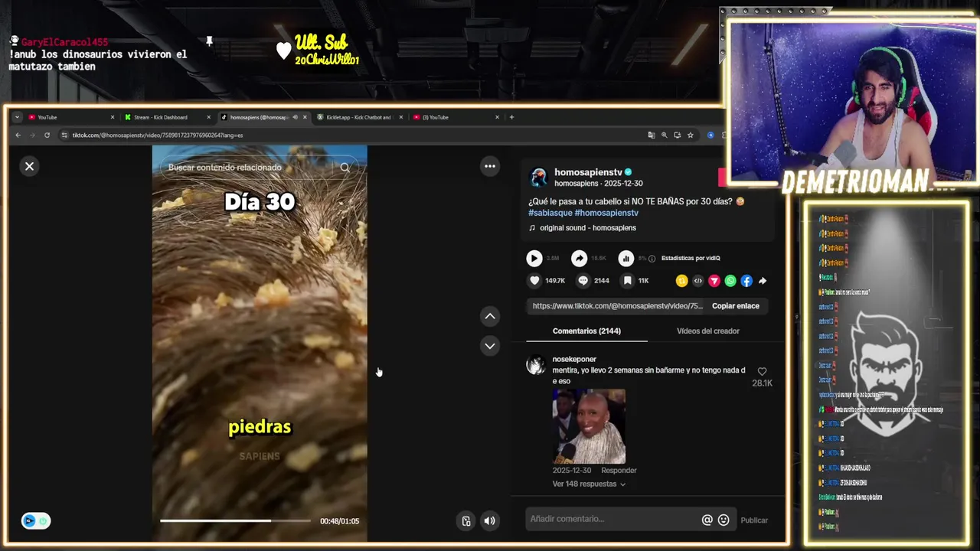980x551 pixels.
Task: Click the floating player icon near volume
Action: coord(466,521)
